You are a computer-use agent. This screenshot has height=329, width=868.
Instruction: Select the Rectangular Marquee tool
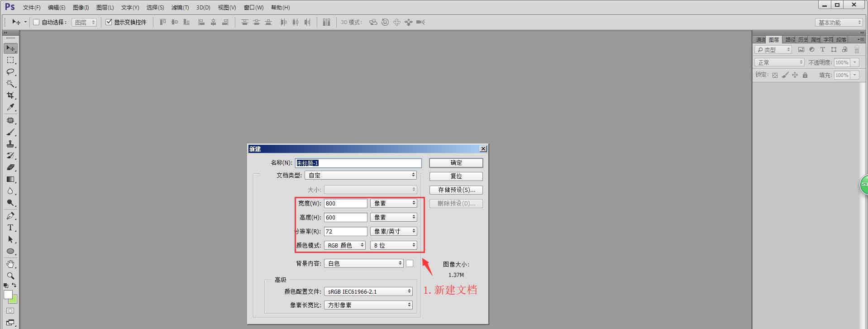(10, 60)
